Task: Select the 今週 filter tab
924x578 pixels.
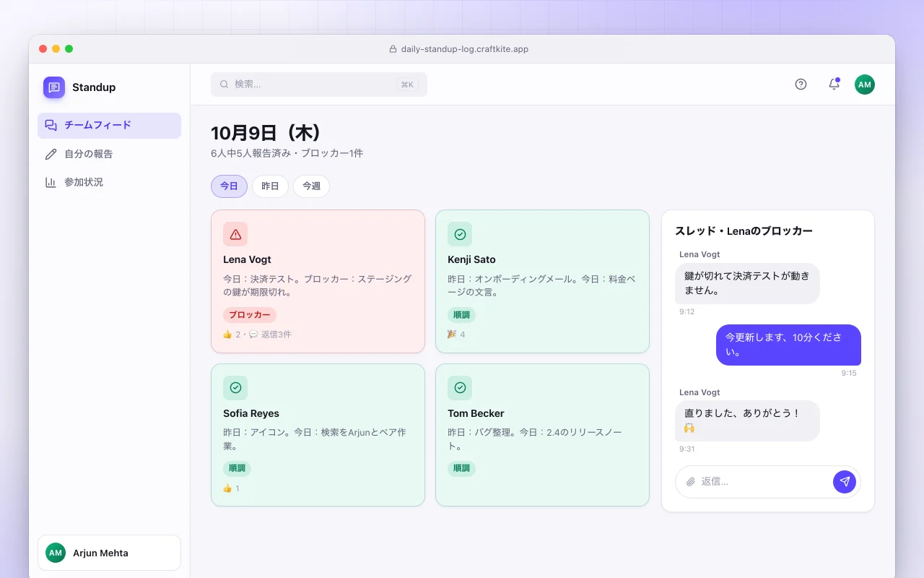Action: pyautogui.click(x=311, y=186)
